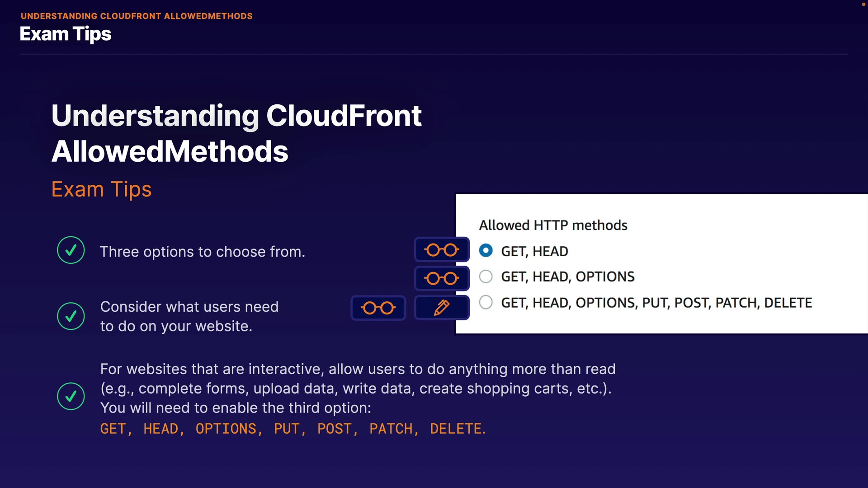The image size is (868, 488).
Task: Click the orange "Exam Tips" subtitle
Action: pos(101,189)
